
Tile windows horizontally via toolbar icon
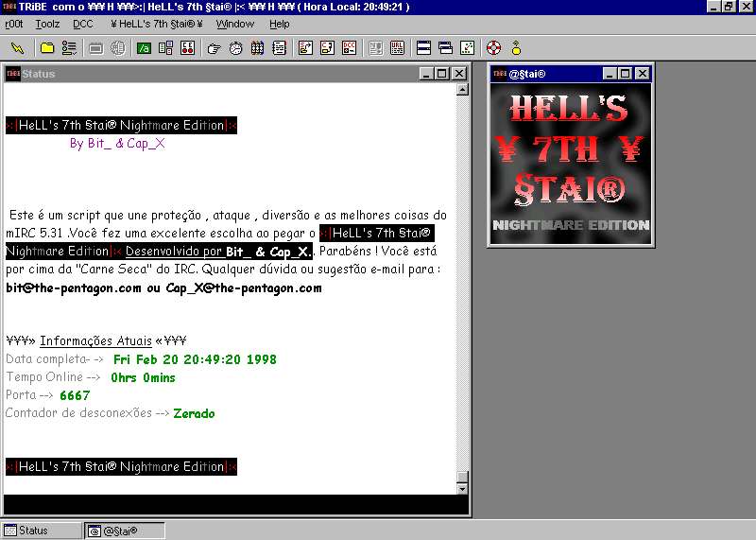pos(423,47)
